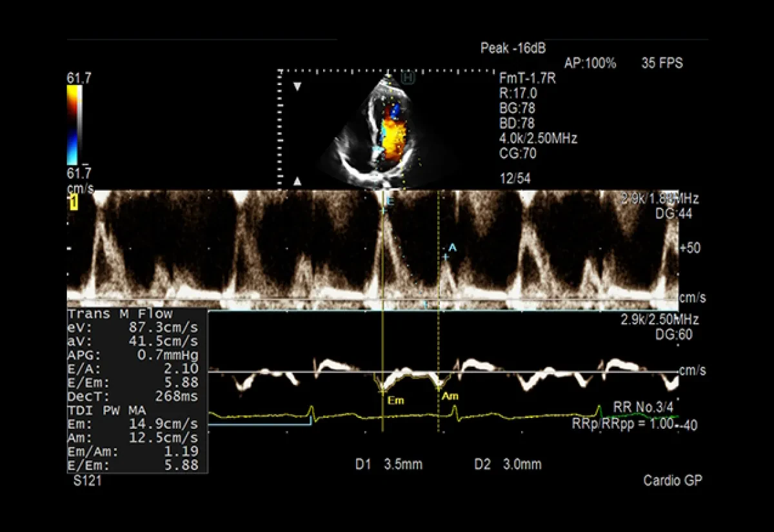
Task: Click the bottom-left depth triangle marker
Action: (297, 181)
